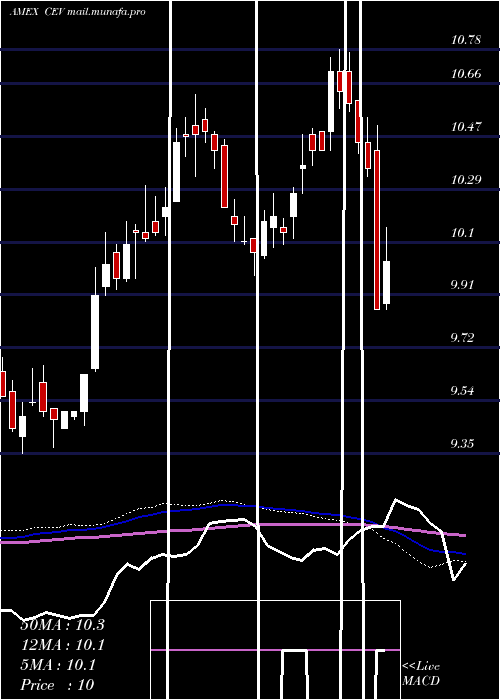The image size is (500, 700).
Task: Click the 9.54 price axis label
Action: pyautogui.click(x=462, y=391)
